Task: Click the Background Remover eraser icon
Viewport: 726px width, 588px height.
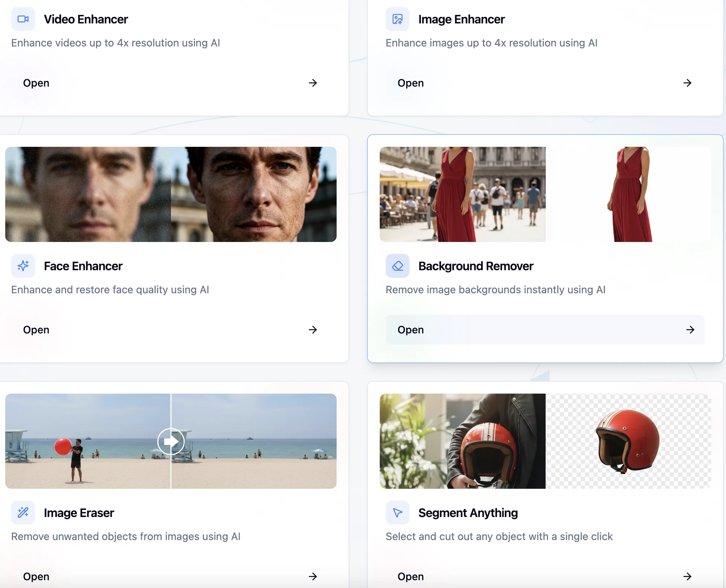Action: pos(398,266)
